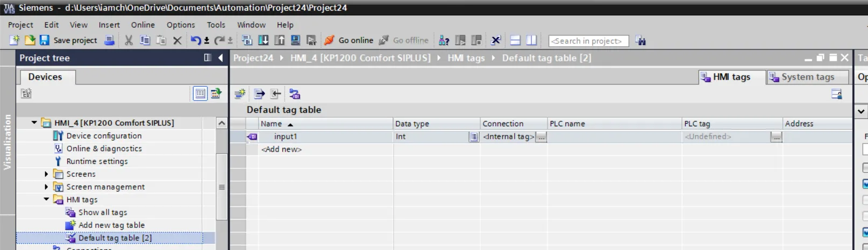868x250 pixels.
Task: Click the Search in project field
Action: point(588,41)
